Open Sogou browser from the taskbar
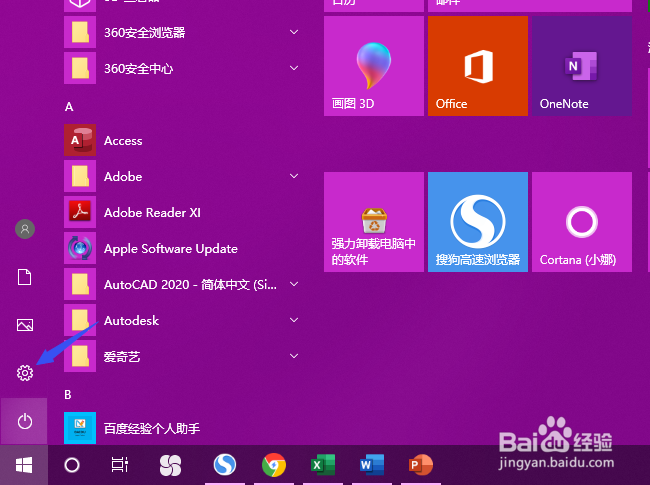This screenshot has width=650, height=485. tap(225, 465)
